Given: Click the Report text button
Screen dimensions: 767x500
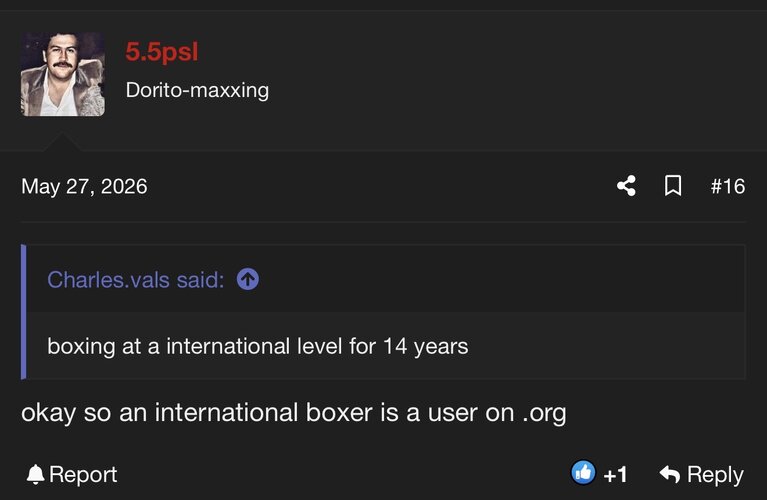Looking at the screenshot, I should point(83,475).
